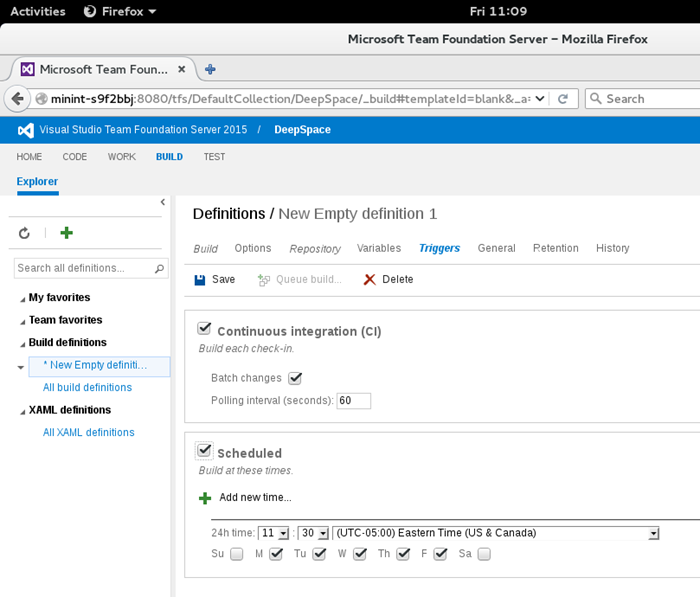
Task: Enable Saturday (Sa) schedule checkbox
Action: point(484,554)
